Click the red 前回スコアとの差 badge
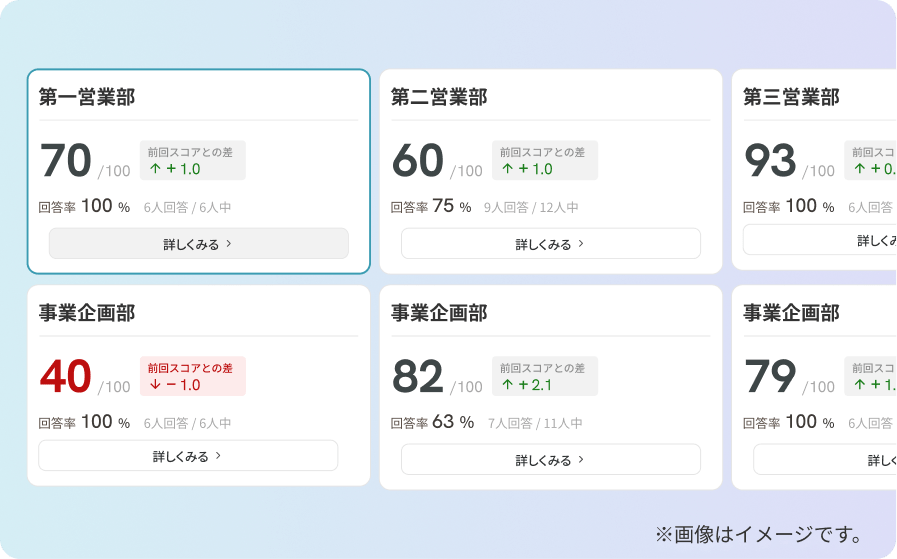Viewport: 897px width, 559px height. tap(193, 376)
